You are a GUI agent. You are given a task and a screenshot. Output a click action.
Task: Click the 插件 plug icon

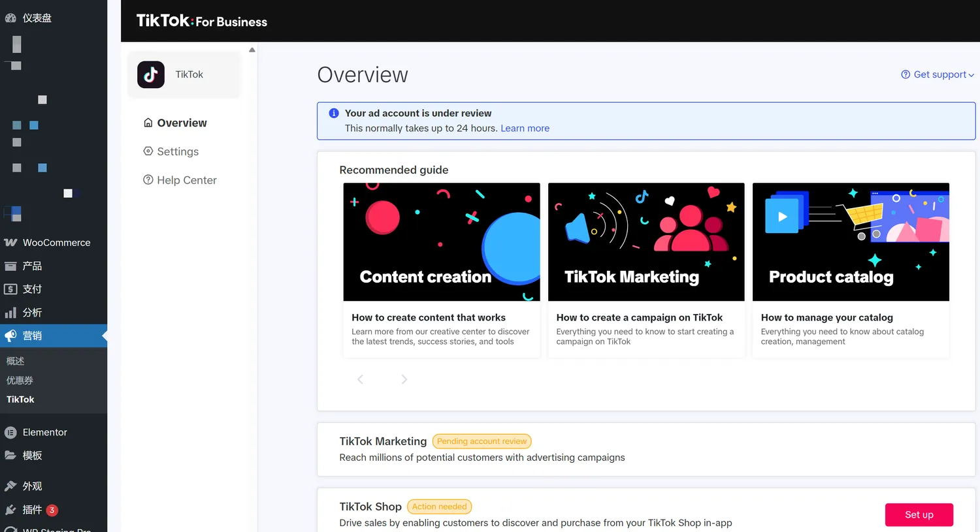pyautogui.click(x=10, y=510)
